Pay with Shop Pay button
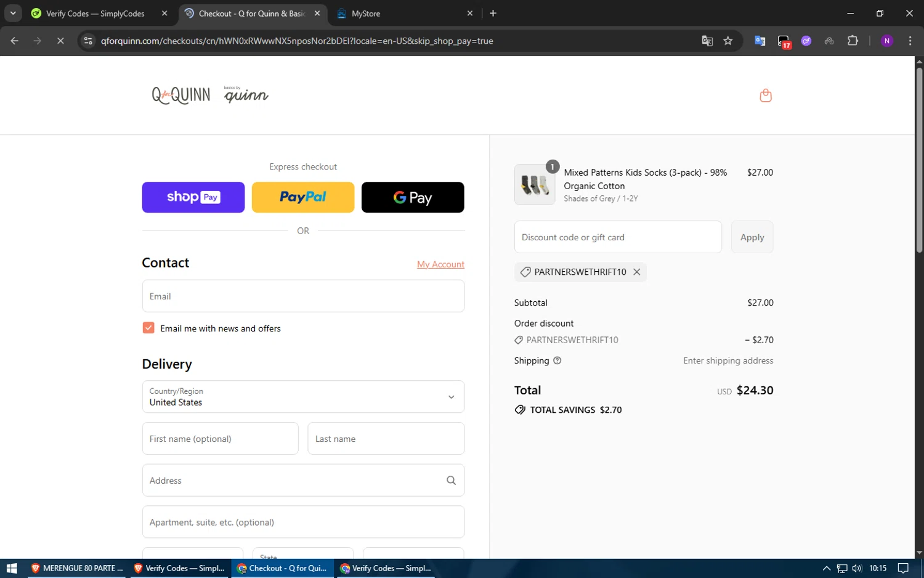 click(x=193, y=197)
